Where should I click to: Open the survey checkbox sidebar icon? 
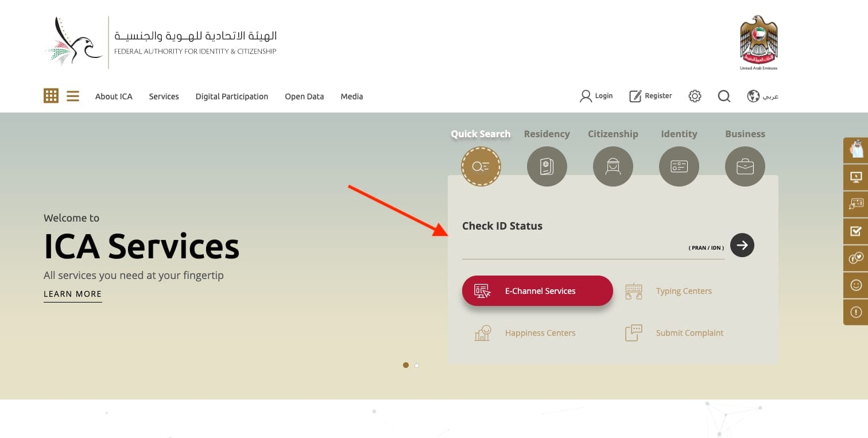856,231
